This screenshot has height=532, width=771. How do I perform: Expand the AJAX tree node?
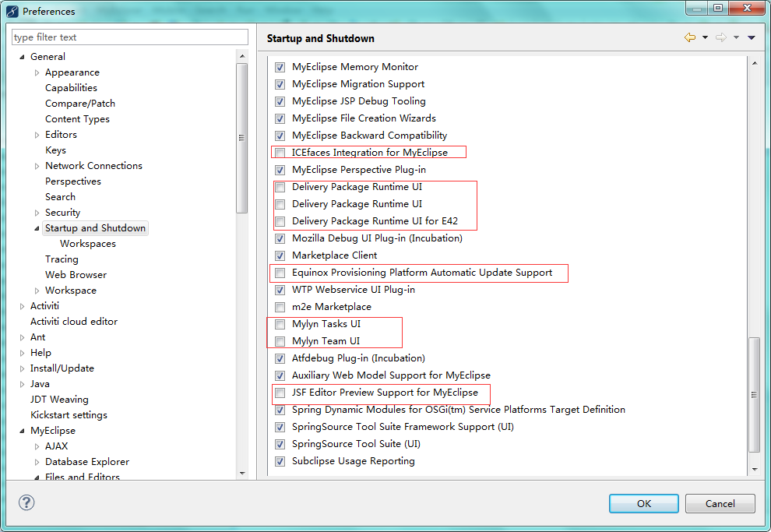click(x=37, y=446)
